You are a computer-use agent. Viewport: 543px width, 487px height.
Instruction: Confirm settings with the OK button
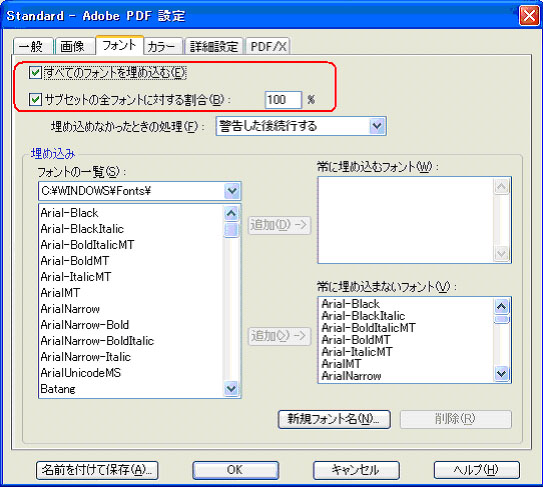click(x=235, y=470)
